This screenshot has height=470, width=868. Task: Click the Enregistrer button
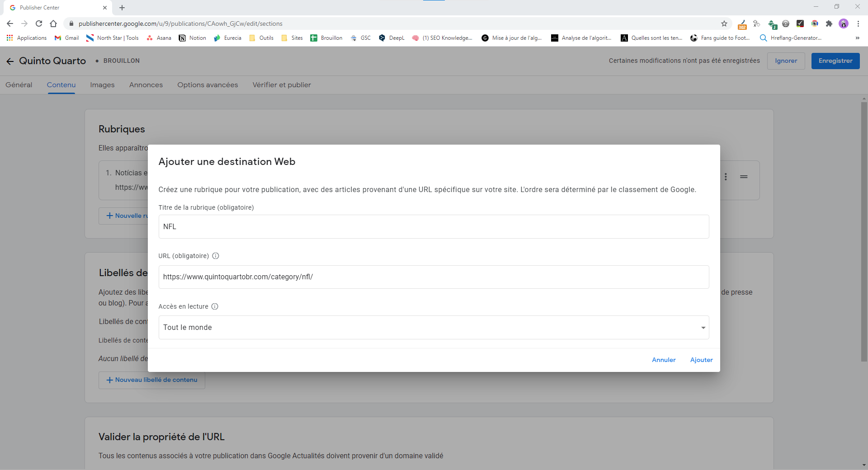point(835,61)
